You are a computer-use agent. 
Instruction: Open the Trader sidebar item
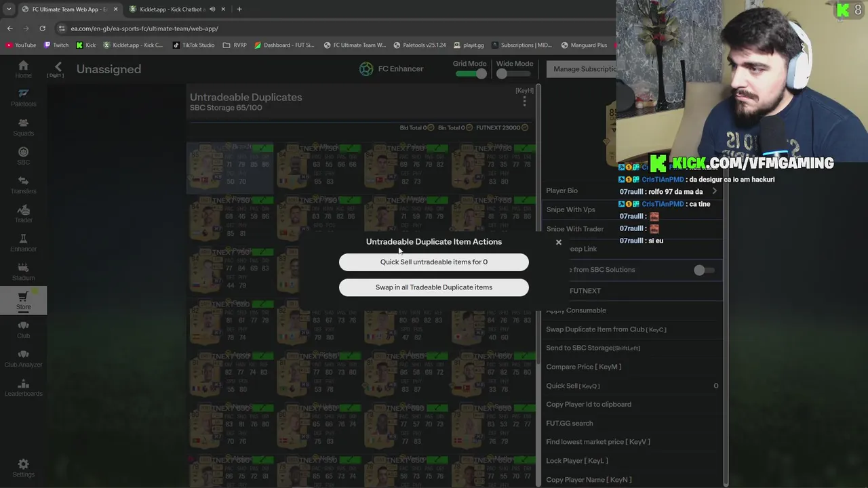[23, 214]
